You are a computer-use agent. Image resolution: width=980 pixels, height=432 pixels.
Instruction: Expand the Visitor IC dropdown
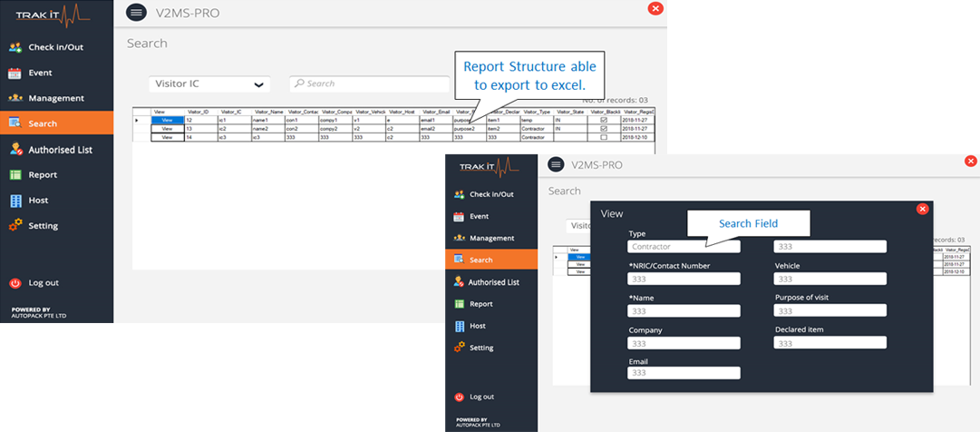point(258,84)
